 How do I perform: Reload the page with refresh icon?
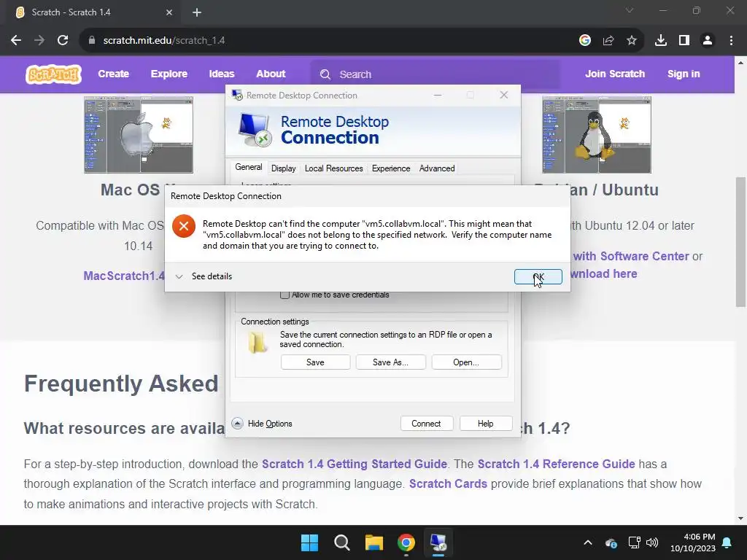[63, 41]
